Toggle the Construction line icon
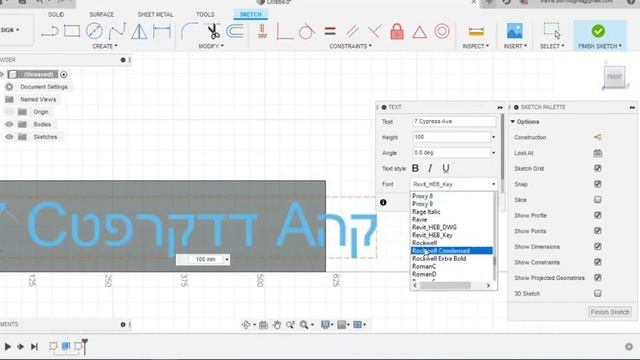Viewport: 640px width, 360px height. pos(598,137)
